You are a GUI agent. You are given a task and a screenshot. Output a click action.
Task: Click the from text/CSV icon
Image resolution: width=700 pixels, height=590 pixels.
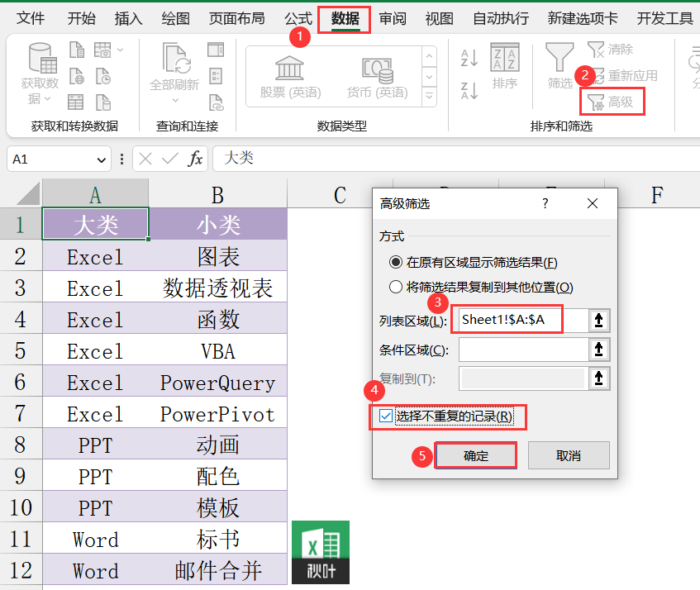(x=76, y=50)
